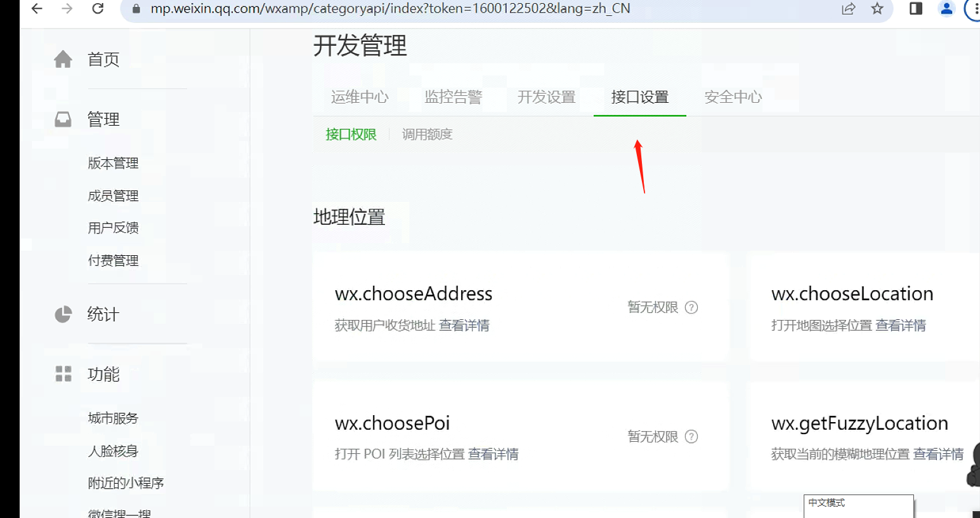
Task: Click help icon beside wx.choosePoi 暂无权限
Action: (x=691, y=436)
